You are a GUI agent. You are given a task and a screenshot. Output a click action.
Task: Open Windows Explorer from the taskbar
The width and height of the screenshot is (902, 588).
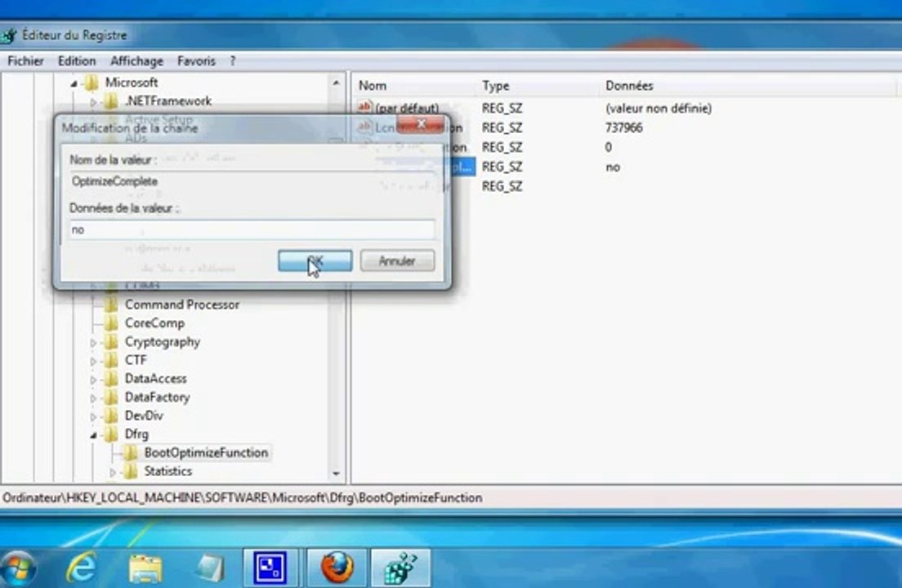click(145, 568)
